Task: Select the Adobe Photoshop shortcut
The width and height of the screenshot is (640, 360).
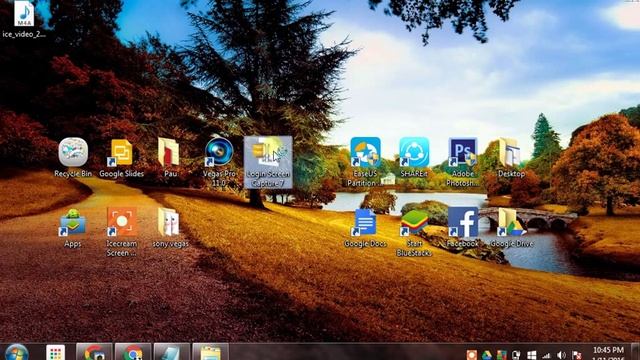Action: (462, 162)
